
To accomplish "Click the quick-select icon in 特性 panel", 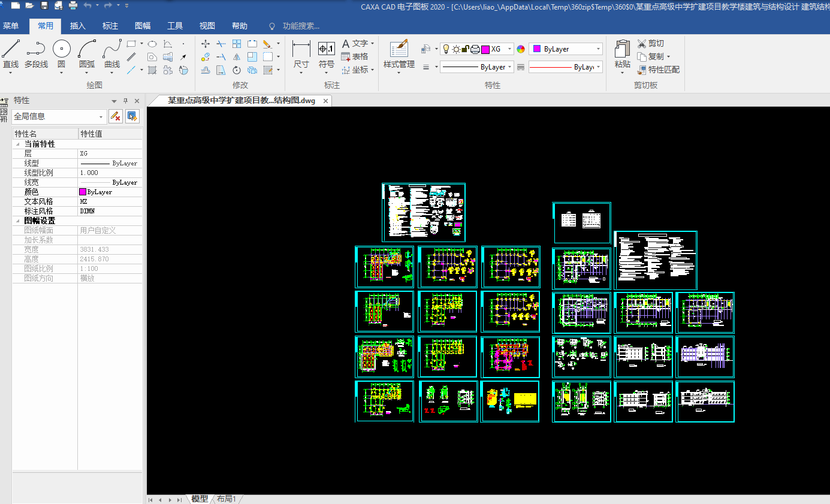I will [x=132, y=116].
